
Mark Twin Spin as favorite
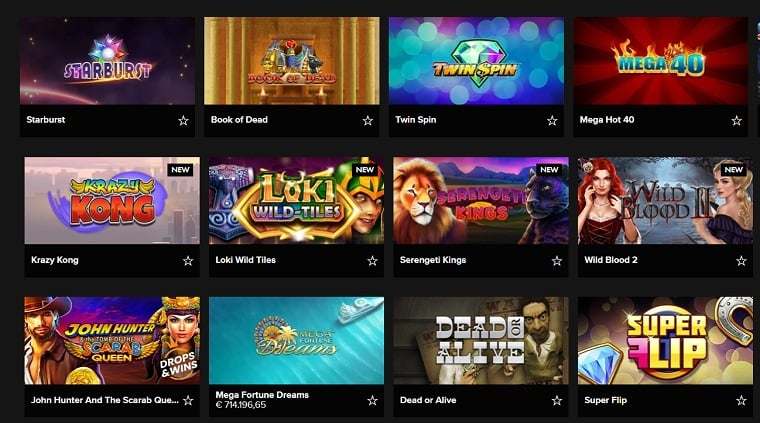point(552,120)
